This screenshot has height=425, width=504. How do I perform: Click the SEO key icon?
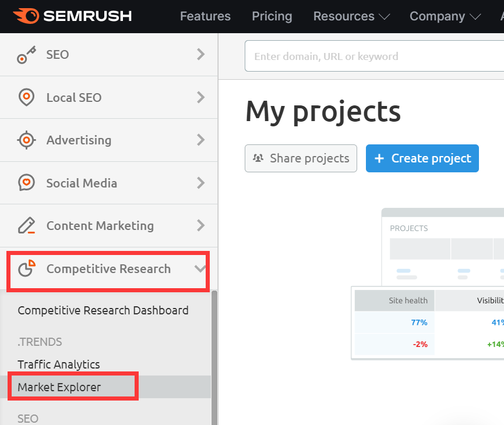pos(26,55)
